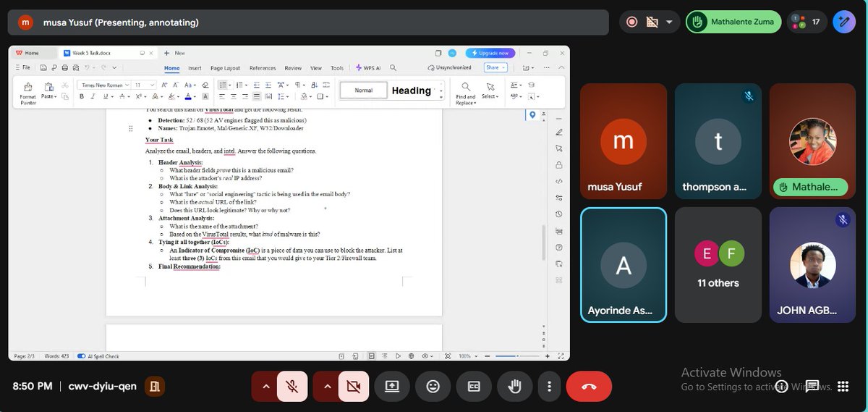Open the Page Layout ribbon tab
The height and width of the screenshot is (412, 868).
coord(225,68)
